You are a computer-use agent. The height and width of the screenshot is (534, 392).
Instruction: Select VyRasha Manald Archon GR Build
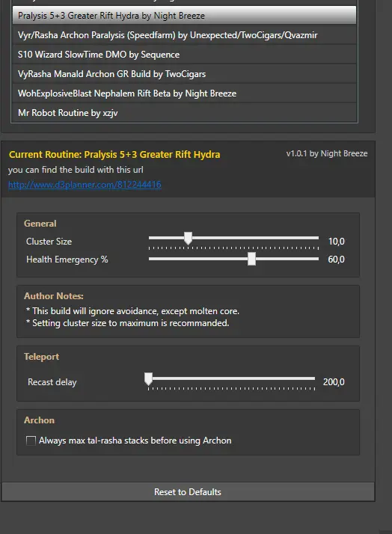click(184, 74)
